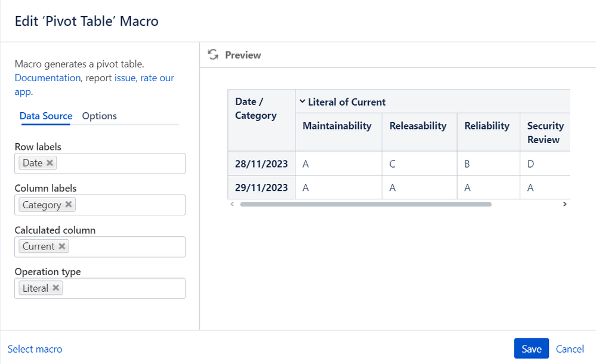The image size is (596, 364).
Task: Remove the Current calculated column tag
Action: [x=62, y=246]
